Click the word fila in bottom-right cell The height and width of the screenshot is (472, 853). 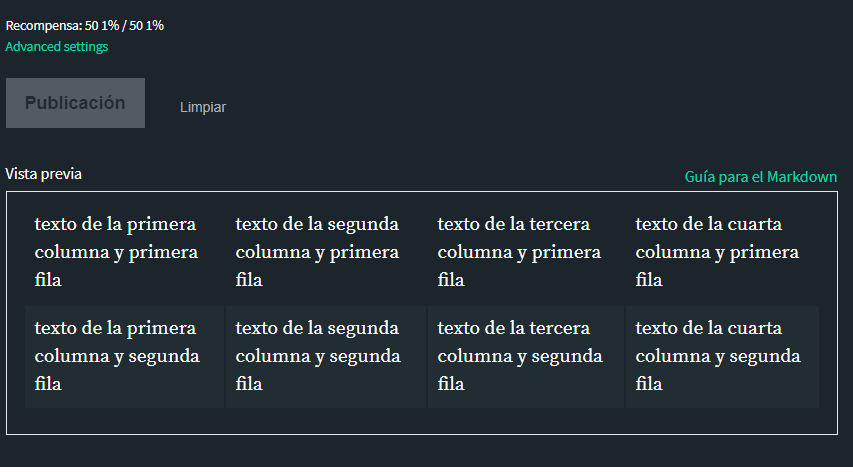pos(649,384)
